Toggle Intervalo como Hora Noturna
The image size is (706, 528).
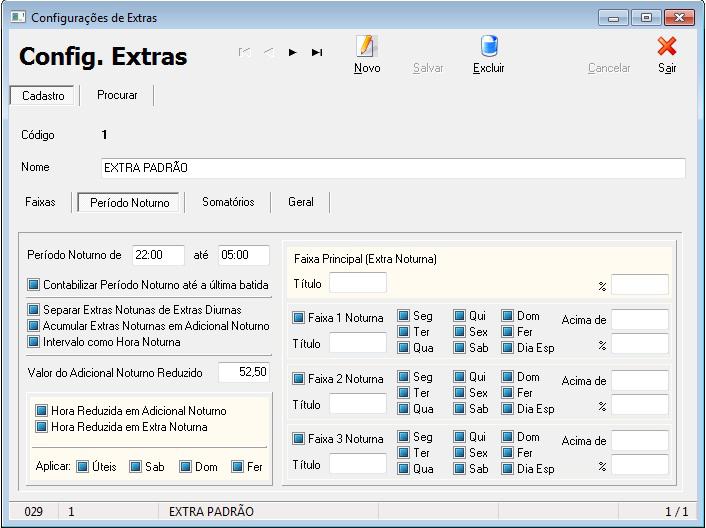[x=35, y=342]
